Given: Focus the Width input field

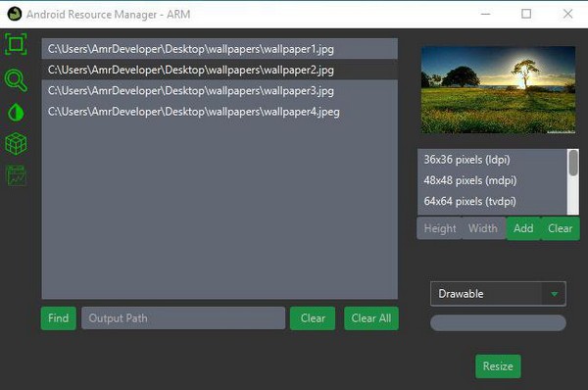Looking at the screenshot, I should (x=484, y=228).
